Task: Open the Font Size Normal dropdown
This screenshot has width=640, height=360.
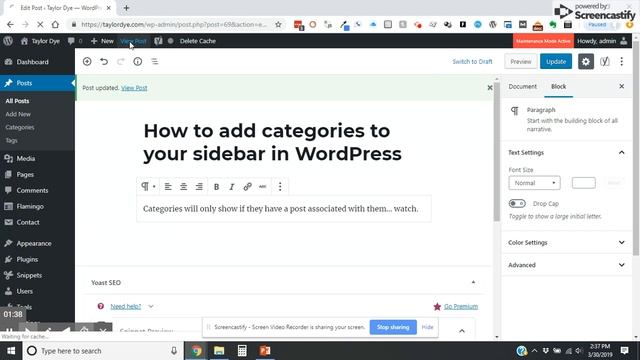Action: point(534,183)
